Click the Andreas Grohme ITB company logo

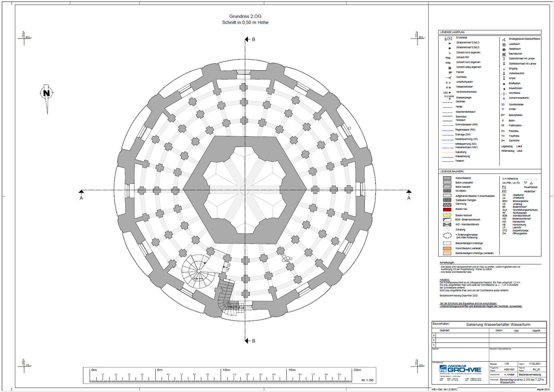pyautogui.click(x=460, y=369)
